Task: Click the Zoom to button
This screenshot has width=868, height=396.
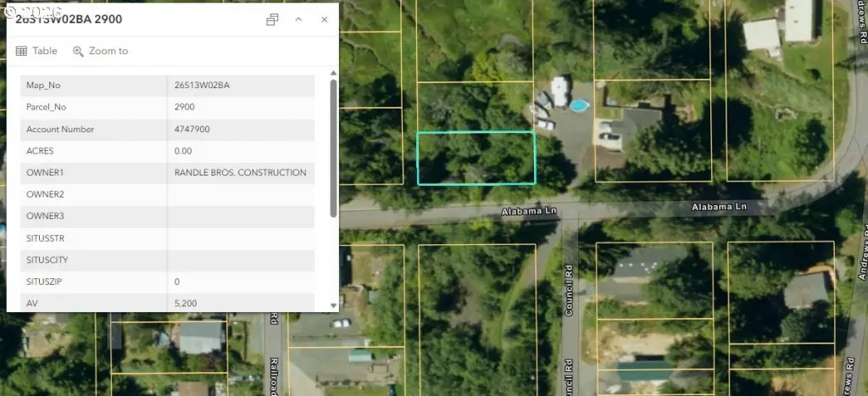Action: click(x=100, y=51)
